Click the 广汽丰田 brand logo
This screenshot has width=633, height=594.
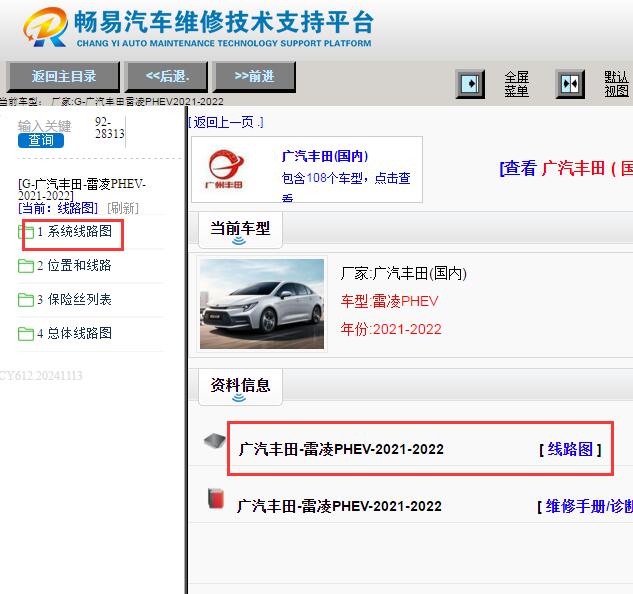(224, 169)
